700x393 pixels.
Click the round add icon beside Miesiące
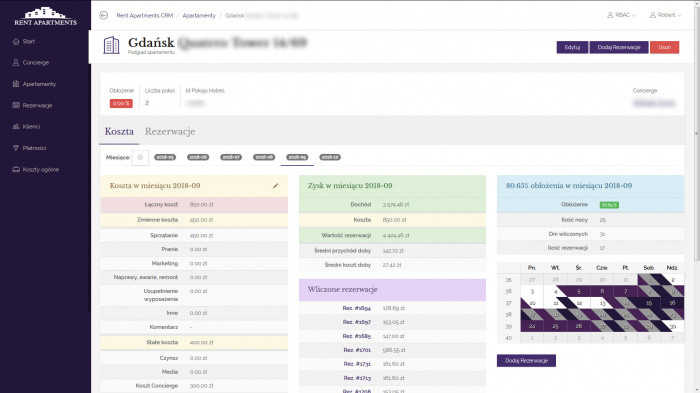pyautogui.click(x=140, y=157)
